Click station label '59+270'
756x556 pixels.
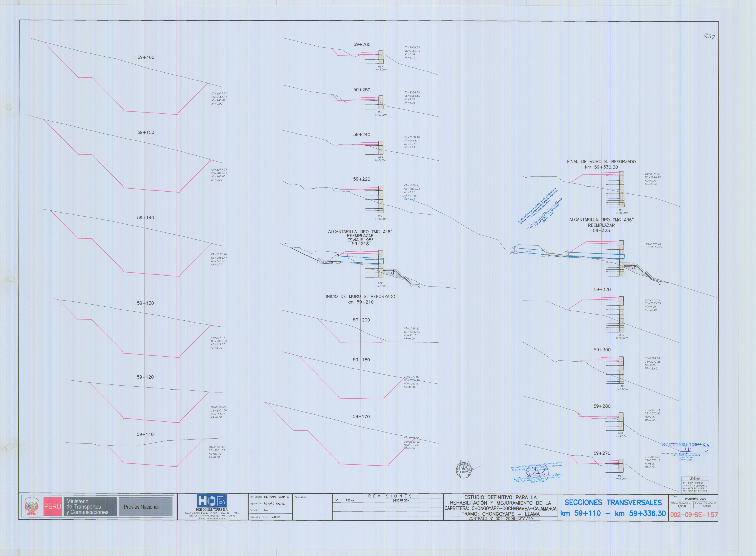602,453
